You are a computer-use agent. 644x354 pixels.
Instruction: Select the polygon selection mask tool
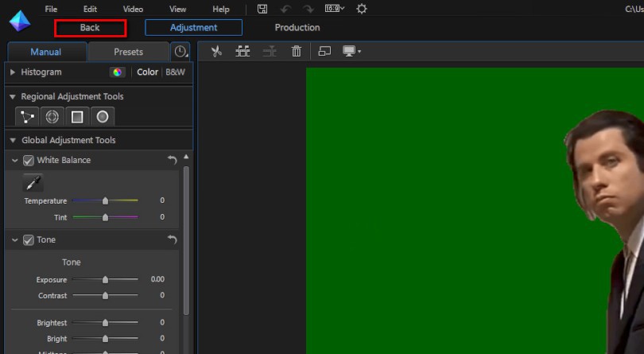coord(27,117)
